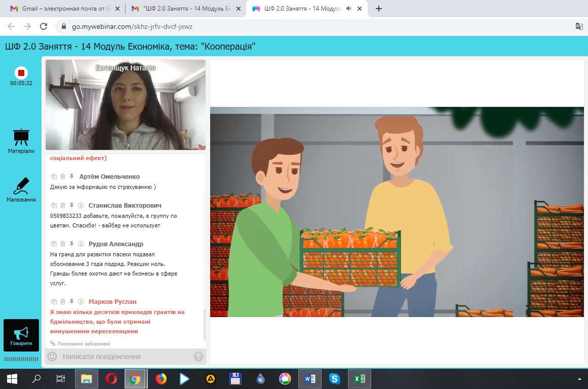The height and width of the screenshot is (389, 588).
Task: Show info for Рудов Александр's message
Action: [x=81, y=244]
